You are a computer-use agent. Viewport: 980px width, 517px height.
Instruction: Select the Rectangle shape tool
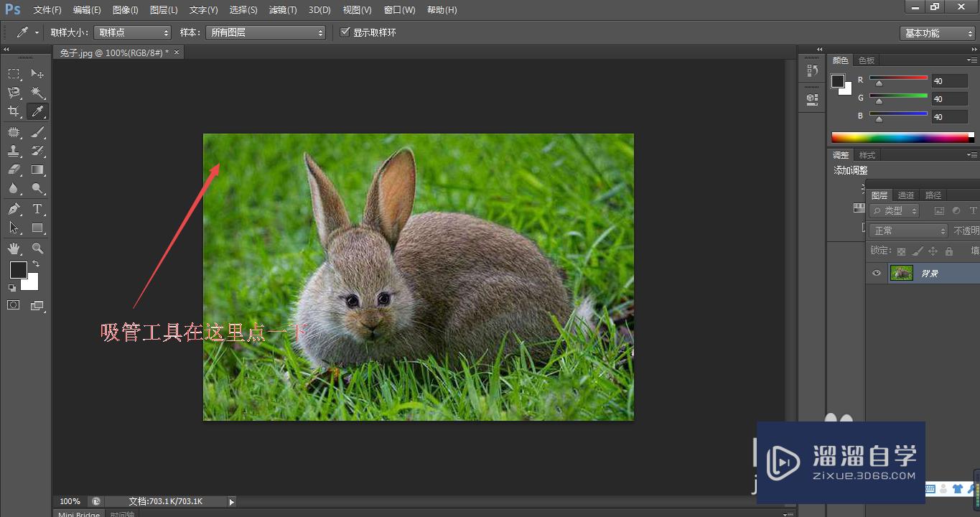37,228
